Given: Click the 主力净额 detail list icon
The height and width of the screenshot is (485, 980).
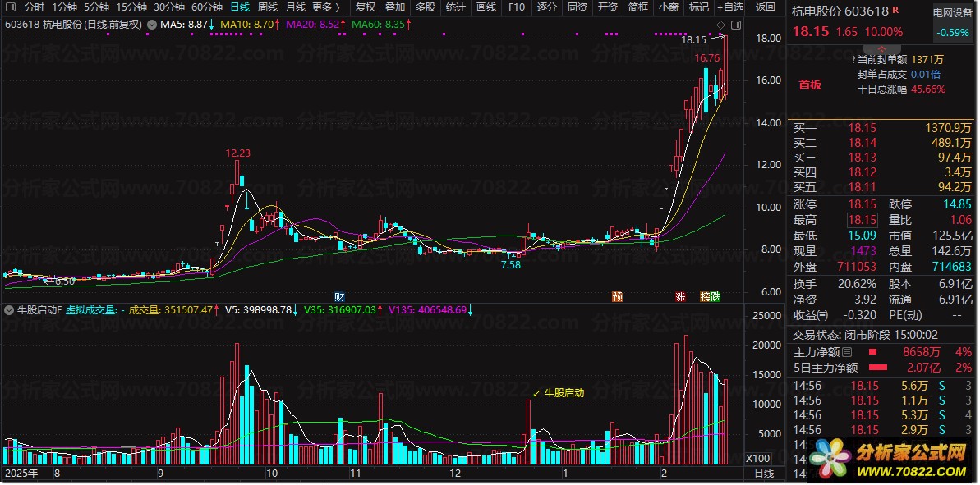Looking at the screenshot, I should coord(847,352).
